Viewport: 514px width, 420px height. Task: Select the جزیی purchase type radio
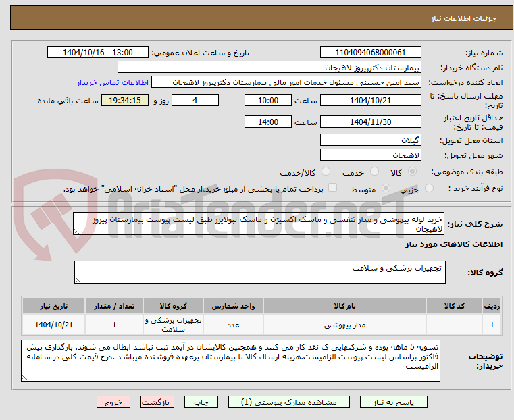click(x=429, y=188)
